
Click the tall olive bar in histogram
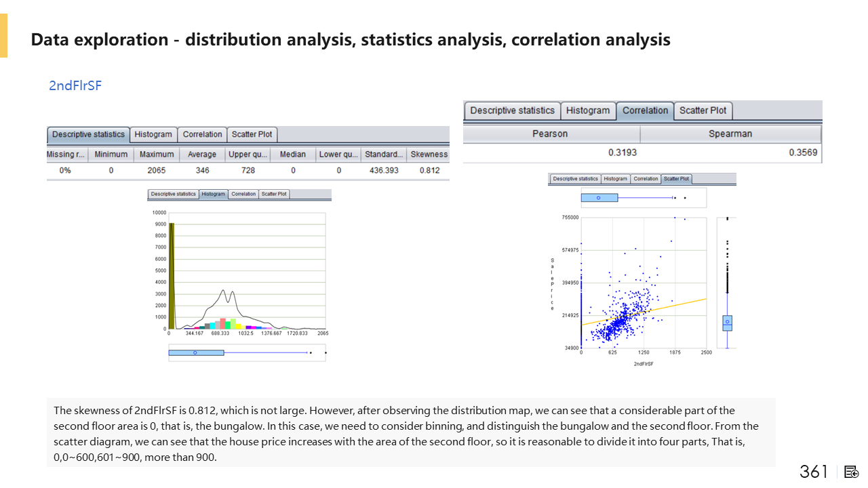pyautogui.click(x=172, y=274)
